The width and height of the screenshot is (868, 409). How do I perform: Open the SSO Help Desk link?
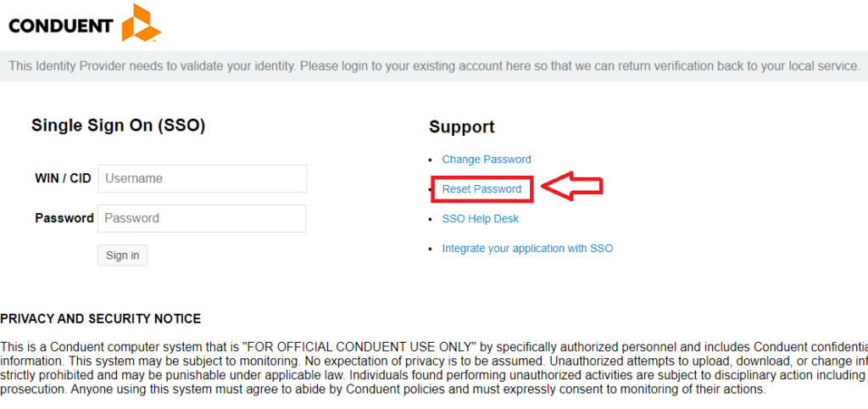click(x=481, y=219)
